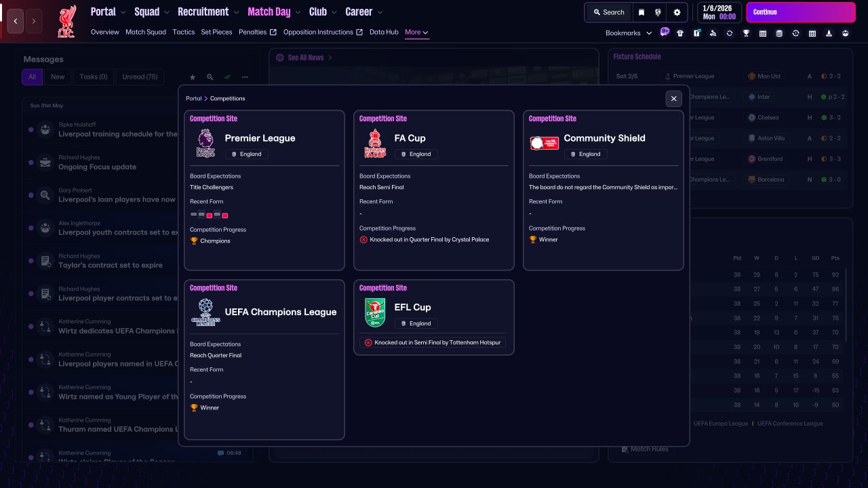Go back with the left arrow button
868x488 pixels.
[x=16, y=21]
